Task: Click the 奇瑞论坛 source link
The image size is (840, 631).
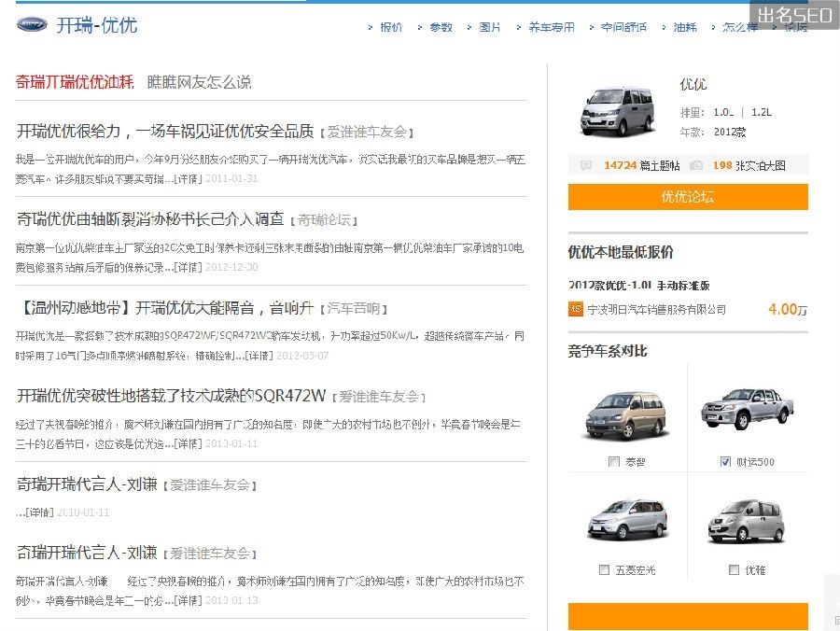Action: pos(324,219)
